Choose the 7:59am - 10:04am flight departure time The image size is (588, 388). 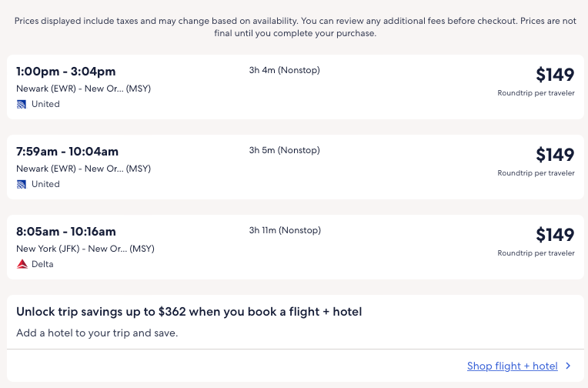[x=67, y=152]
